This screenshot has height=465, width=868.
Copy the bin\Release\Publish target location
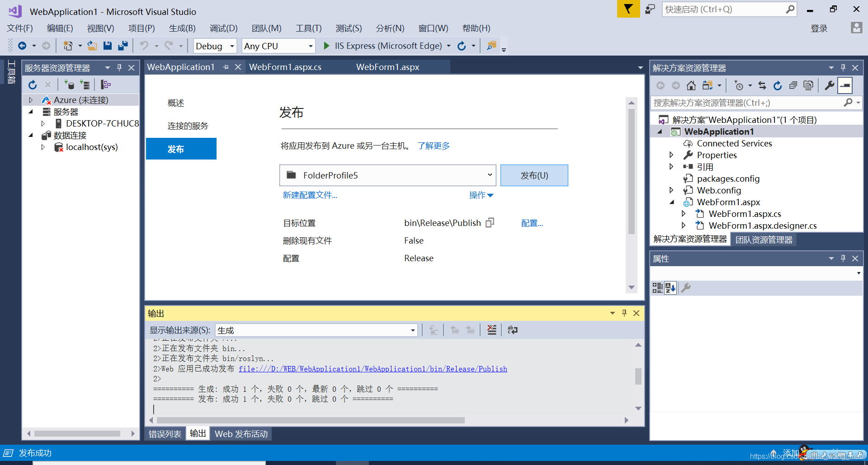click(x=490, y=223)
